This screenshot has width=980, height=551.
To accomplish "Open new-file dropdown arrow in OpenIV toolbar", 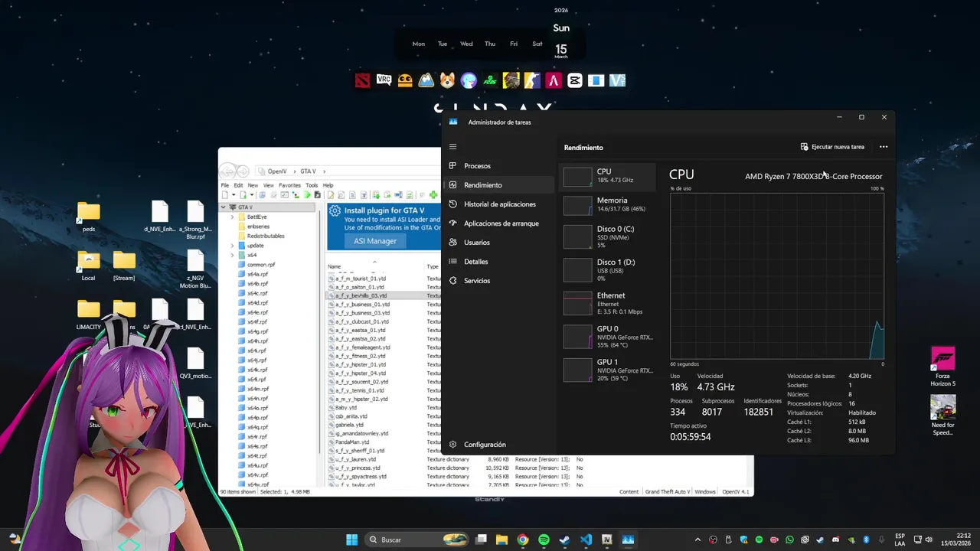I will 234,194.
